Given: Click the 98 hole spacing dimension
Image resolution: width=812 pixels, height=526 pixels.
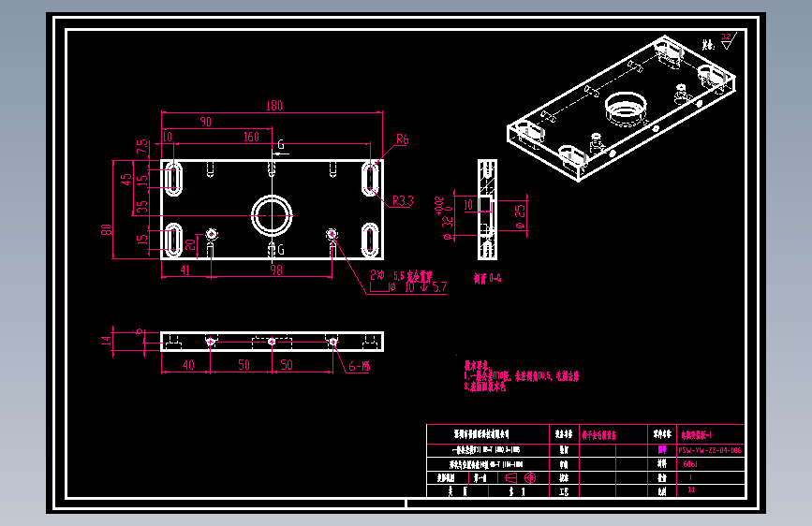Looking at the screenshot, I should pyautogui.click(x=276, y=270).
